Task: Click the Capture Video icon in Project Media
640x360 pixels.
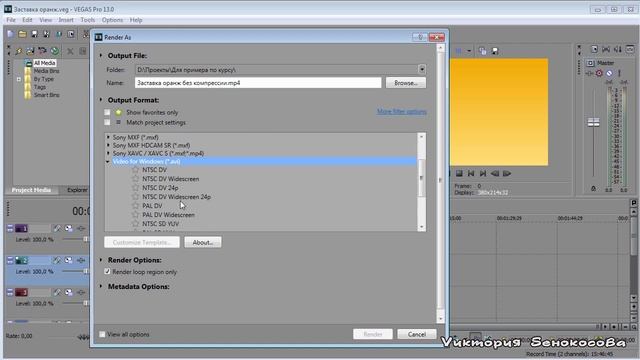Action: (x=31, y=51)
